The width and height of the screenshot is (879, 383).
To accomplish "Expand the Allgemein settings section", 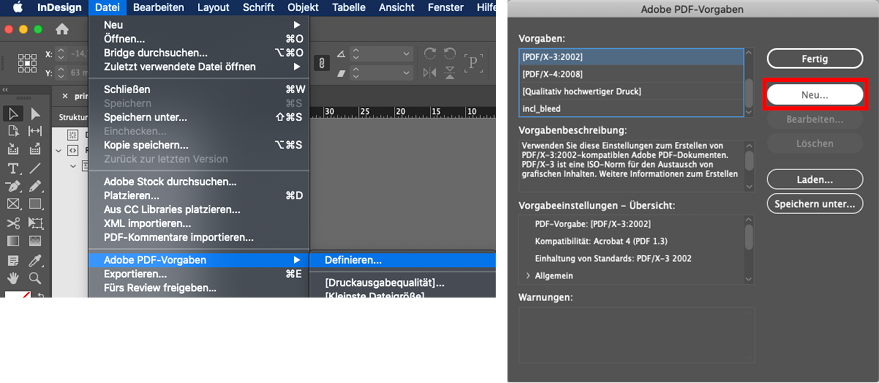I will (528, 276).
